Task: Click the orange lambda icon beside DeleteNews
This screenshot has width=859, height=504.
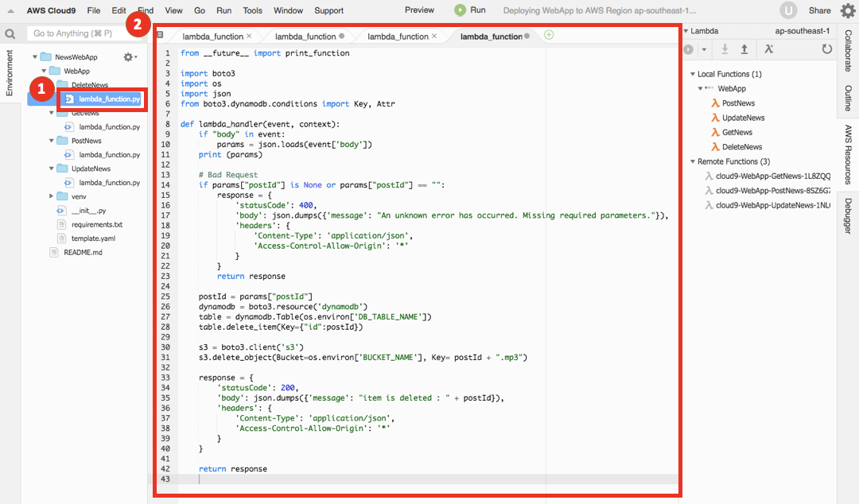Action: [716, 147]
